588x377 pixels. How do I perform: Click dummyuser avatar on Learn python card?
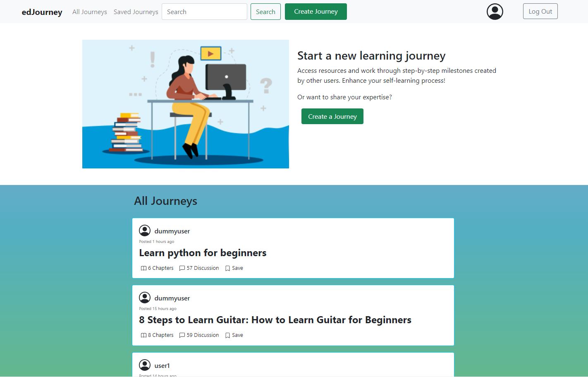point(145,231)
